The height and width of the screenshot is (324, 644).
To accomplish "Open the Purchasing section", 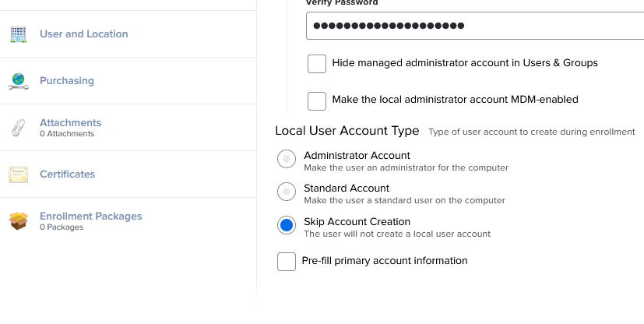I will 67,80.
